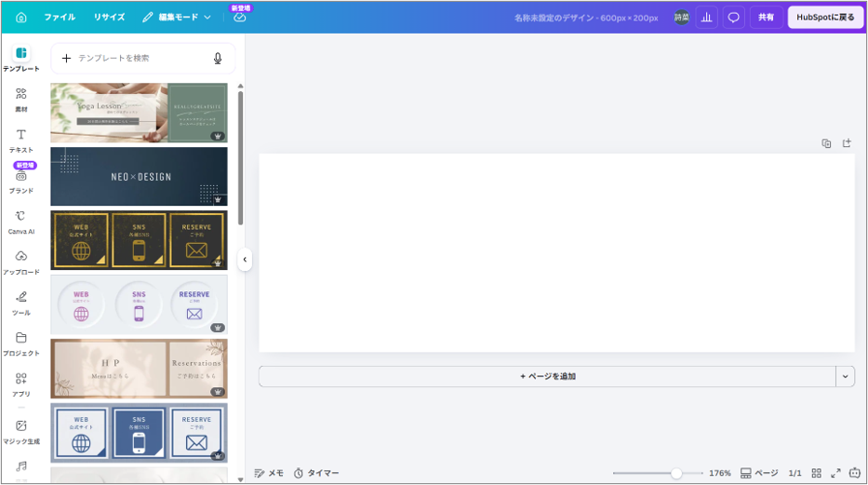
Task: Open the リサイズ menu
Action: 109,17
